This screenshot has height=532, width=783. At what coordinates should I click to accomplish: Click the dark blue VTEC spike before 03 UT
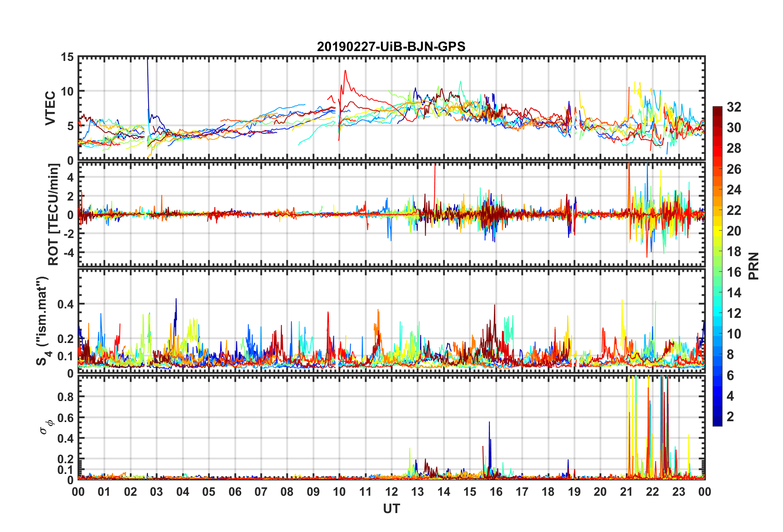click(148, 82)
